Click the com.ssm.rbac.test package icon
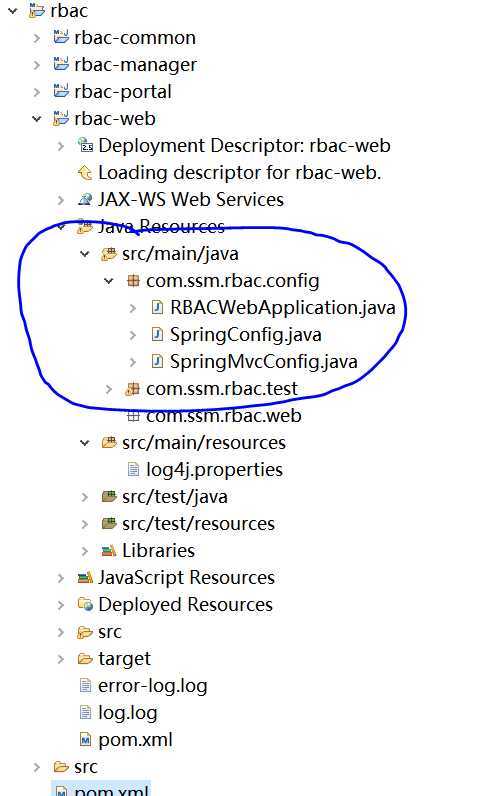 coord(132,388)
